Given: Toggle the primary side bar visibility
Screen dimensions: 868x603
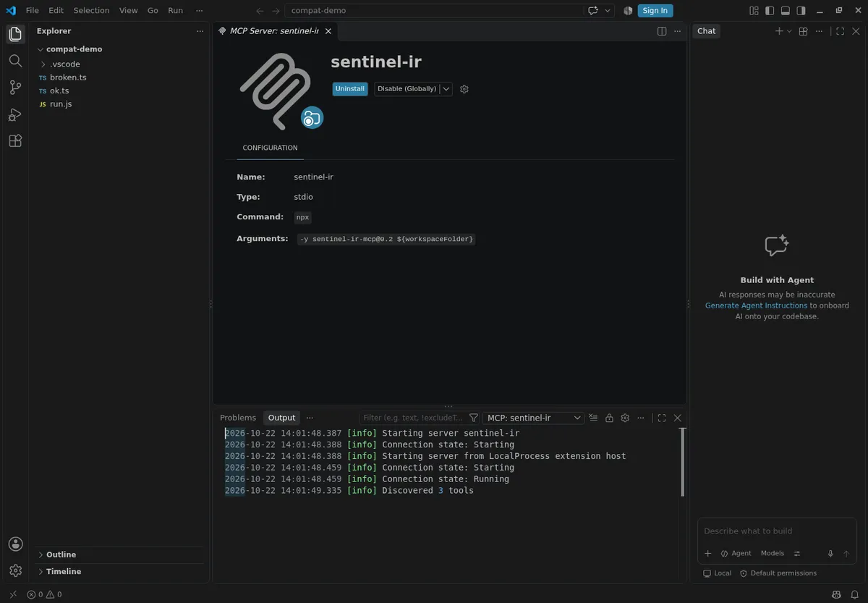Looking at the screenshot, I should coord(770,10).
